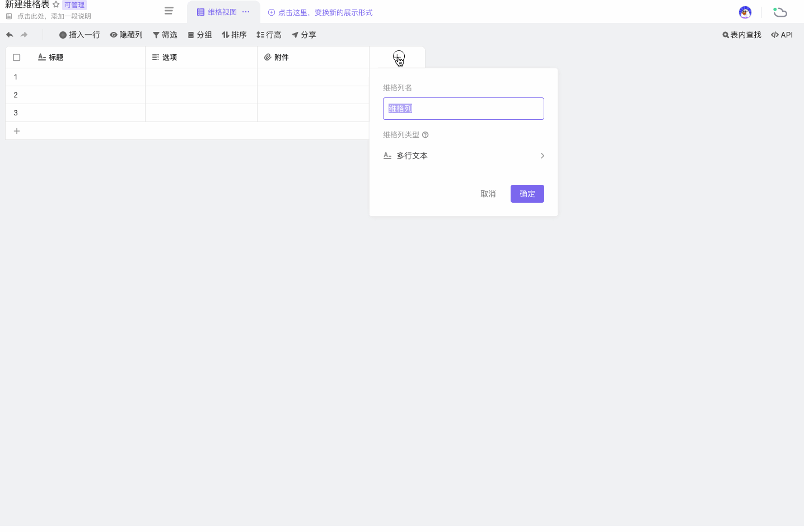804x532 pixels.
Task: Open the 筛选 filter options
Action: tap(165, 35)
